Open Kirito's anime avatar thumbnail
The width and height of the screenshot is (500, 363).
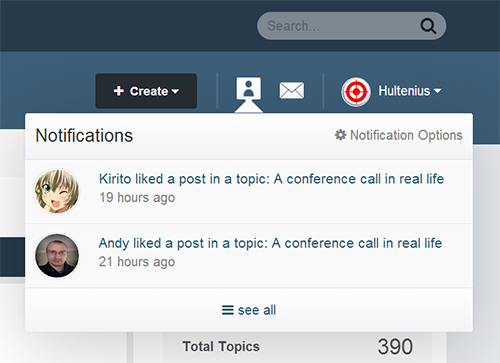click(x=57, y=191)
